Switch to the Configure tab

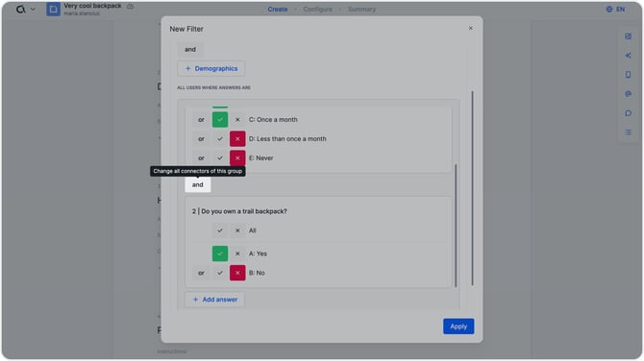317,9
